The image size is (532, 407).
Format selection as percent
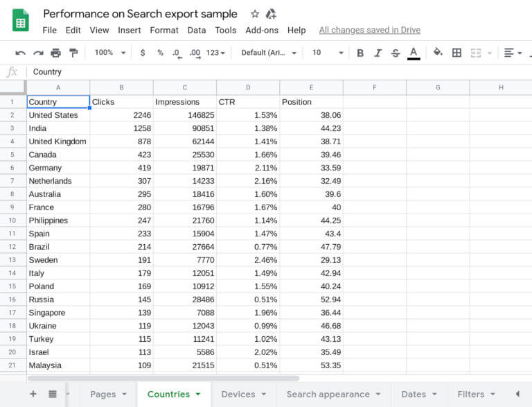tap(160, 53)
